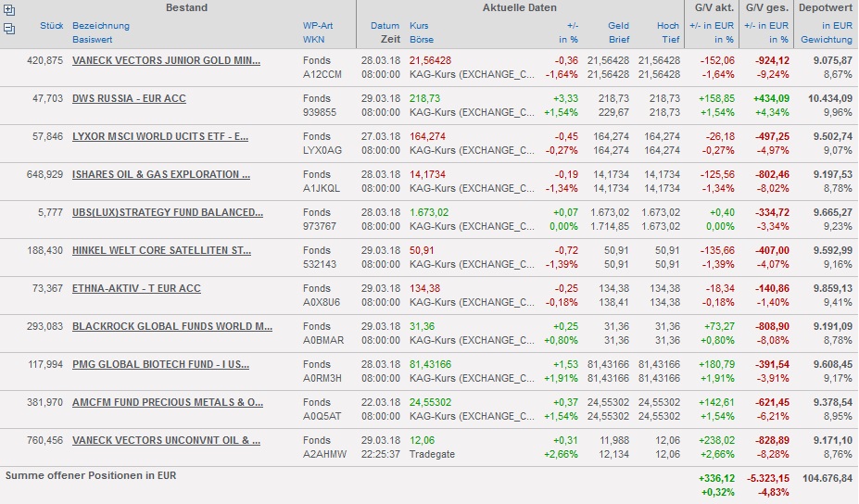
Task: Sort positions by WKN header
Action: point(312,40)
